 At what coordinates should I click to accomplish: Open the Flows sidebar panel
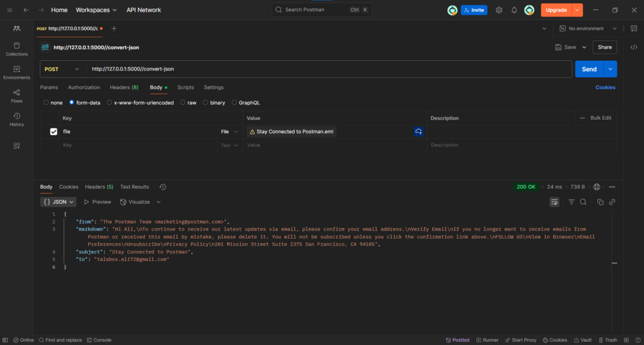coord(17,96)
